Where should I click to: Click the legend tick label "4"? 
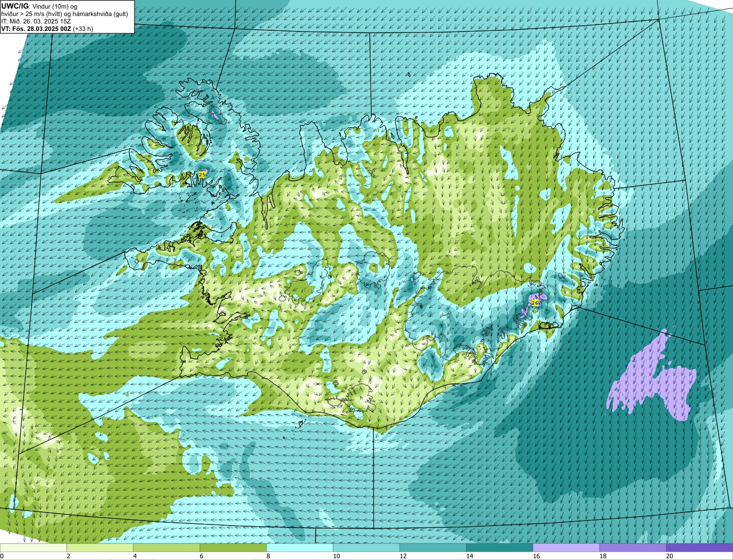pos(135,556)
